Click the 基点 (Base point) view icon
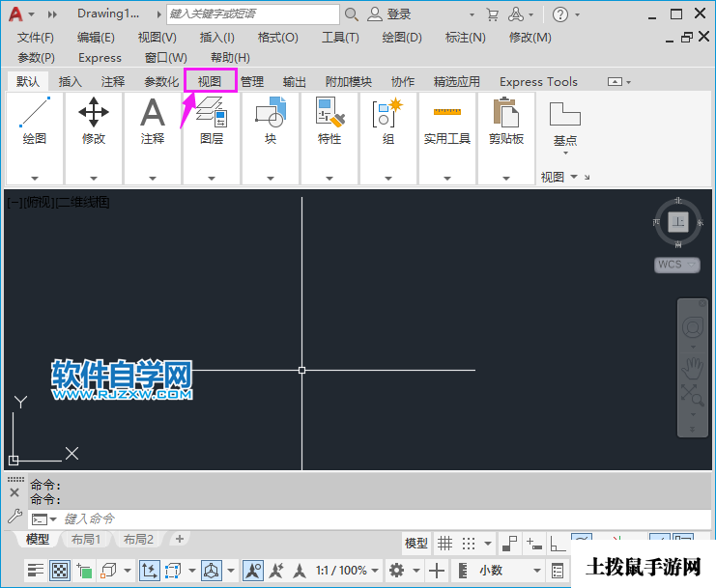Screen dimensions: 716x588 coord(565,114)
